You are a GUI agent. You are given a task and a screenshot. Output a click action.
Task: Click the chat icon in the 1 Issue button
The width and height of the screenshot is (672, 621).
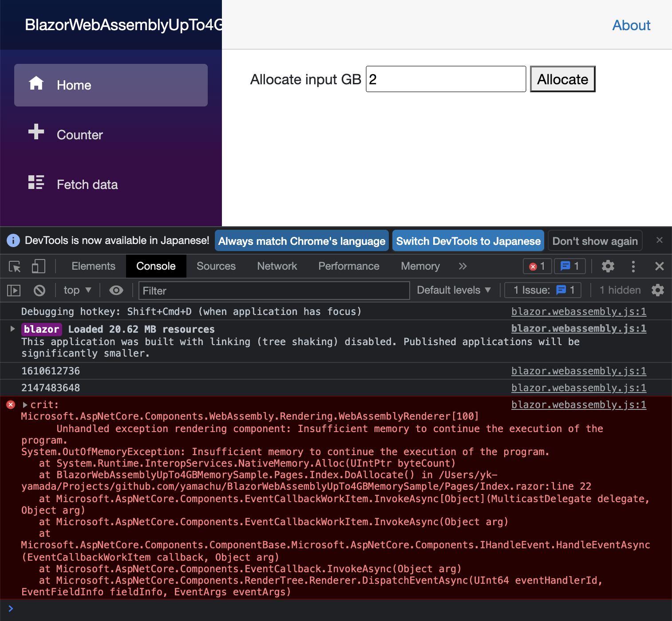click(561, 290)
